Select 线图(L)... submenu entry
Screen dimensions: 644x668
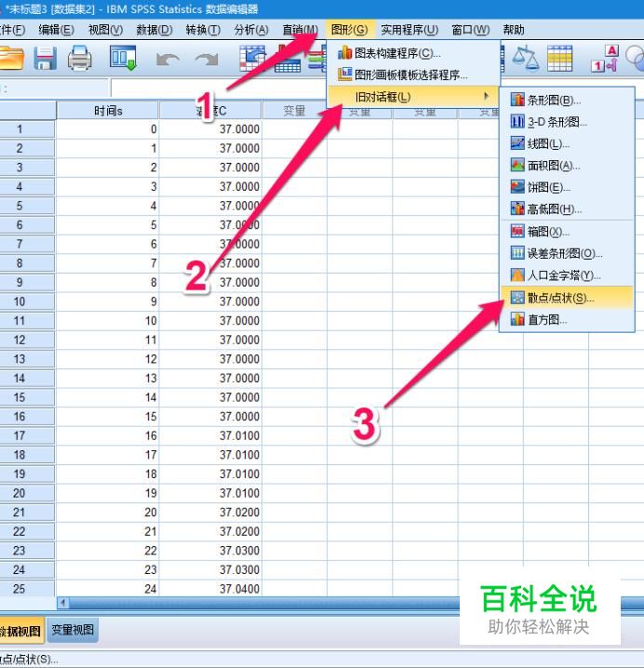click(567, 143)
